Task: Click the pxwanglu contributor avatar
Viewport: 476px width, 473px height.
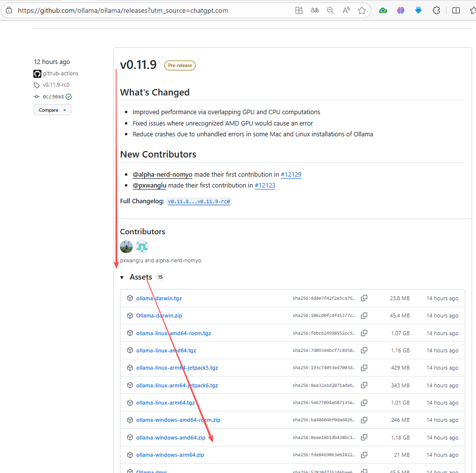Action: 126,247
